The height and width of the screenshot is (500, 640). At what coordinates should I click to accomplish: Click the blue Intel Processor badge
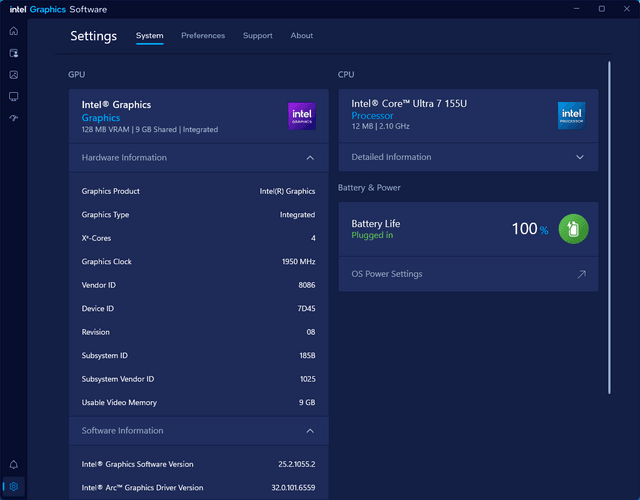pyautogui.click(x=571, y=116)
